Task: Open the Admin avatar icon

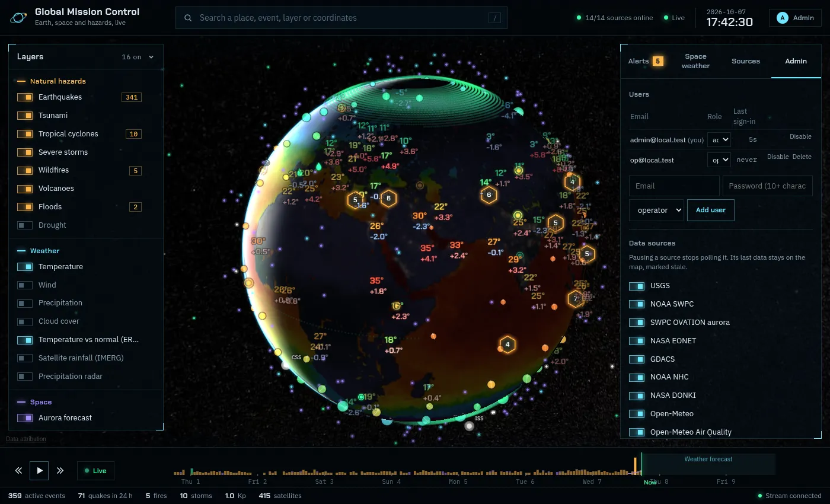Action: coord(783,18)
